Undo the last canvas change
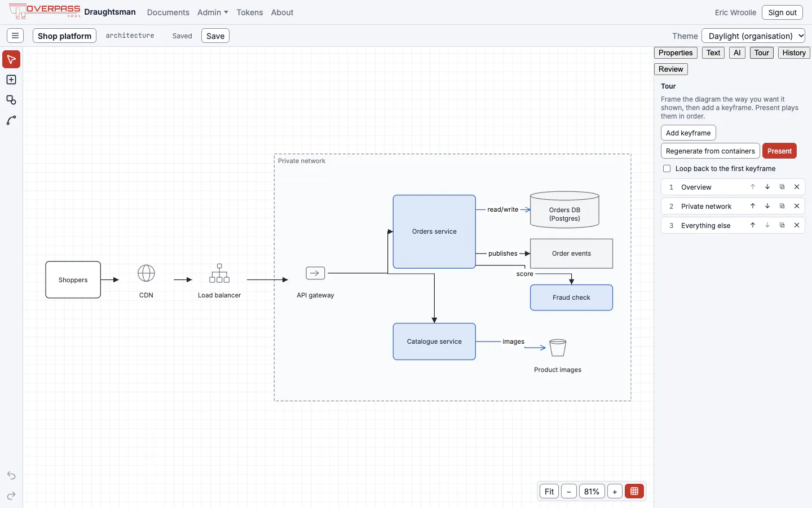 11,475
